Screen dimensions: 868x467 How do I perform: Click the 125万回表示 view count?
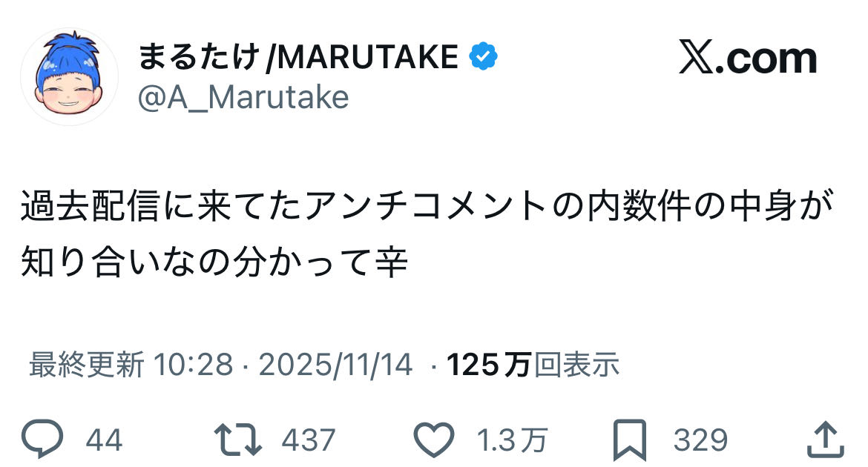pyautogui.click(x=533, y=364)
